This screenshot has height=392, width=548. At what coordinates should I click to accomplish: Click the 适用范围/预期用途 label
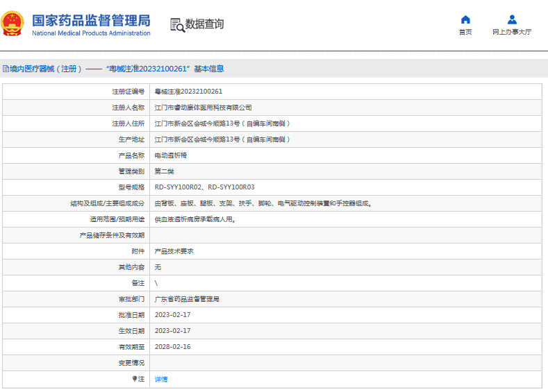pyautogui.click(x=117, y=219)
